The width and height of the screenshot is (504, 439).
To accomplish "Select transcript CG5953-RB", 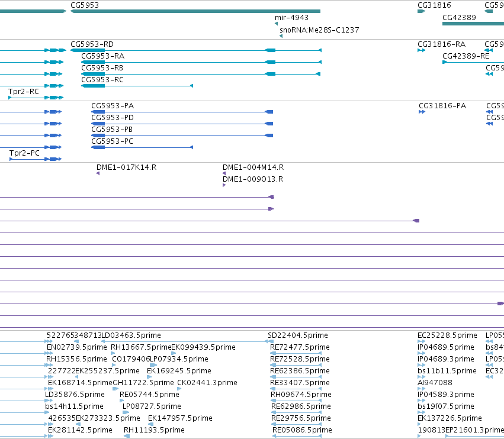I will (201, 74).
